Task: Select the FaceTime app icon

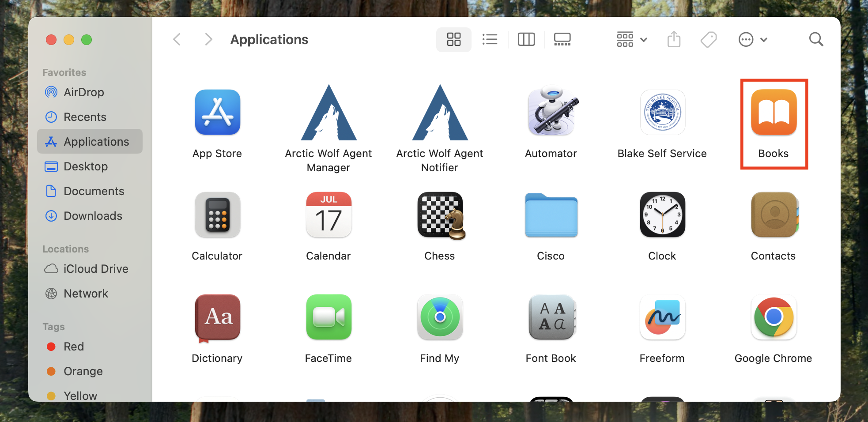Action: click(328, 317)
